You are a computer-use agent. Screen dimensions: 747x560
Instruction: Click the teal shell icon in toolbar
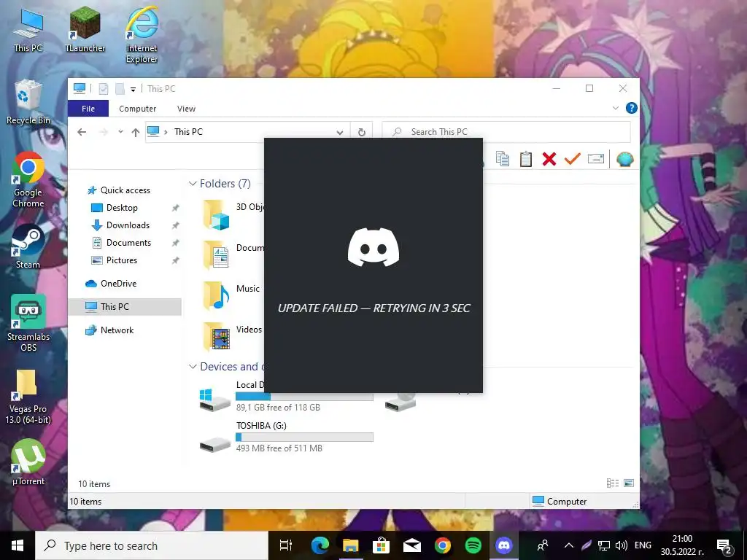coord(624,158)
